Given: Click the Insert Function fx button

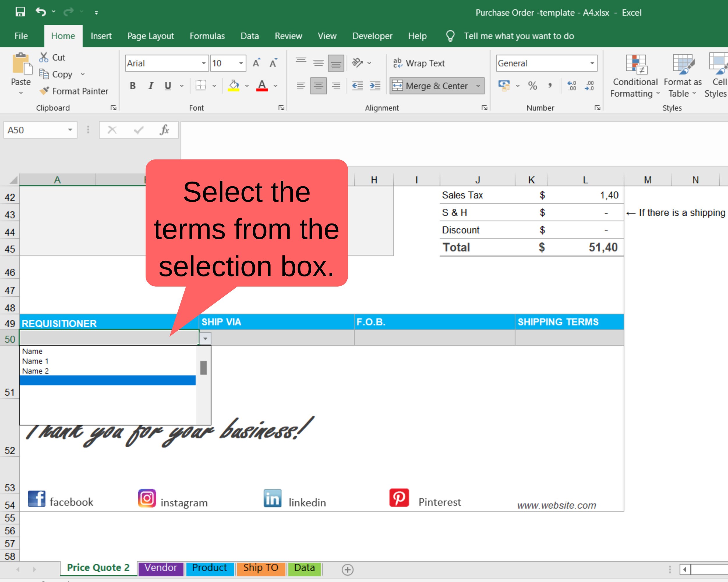Looking at the screenshot, I should (165, 129).
